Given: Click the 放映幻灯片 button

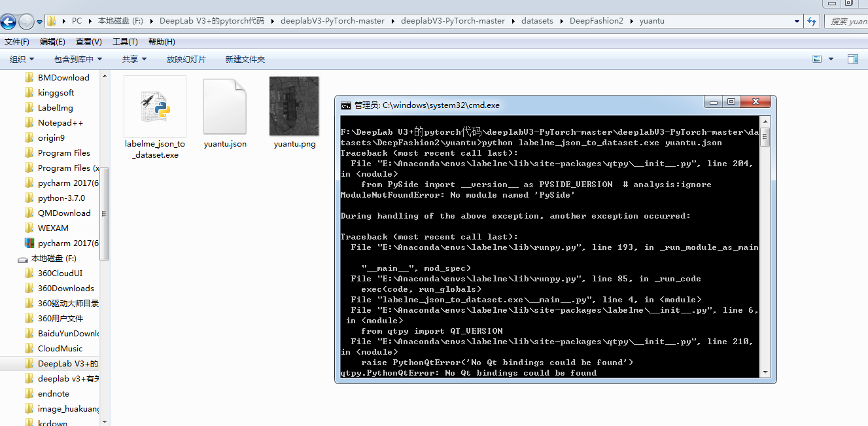Looking at the screenshot, I should [x=186, y=59].
